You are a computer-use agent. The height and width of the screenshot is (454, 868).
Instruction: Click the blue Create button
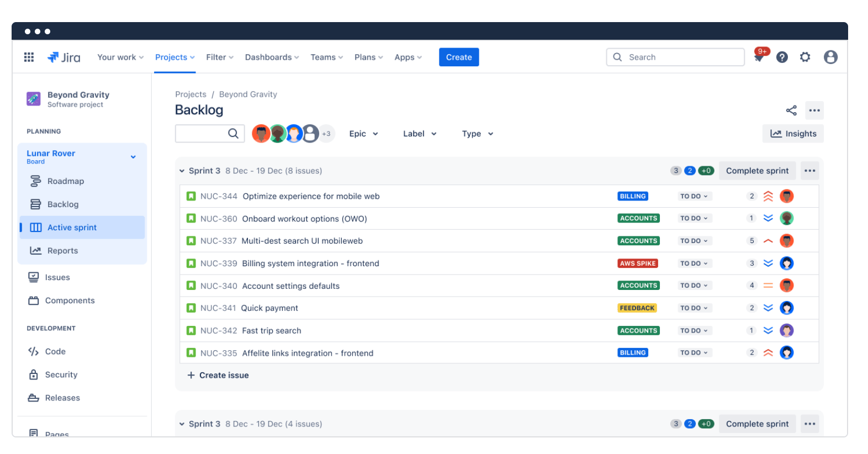[x=459, y=57]
